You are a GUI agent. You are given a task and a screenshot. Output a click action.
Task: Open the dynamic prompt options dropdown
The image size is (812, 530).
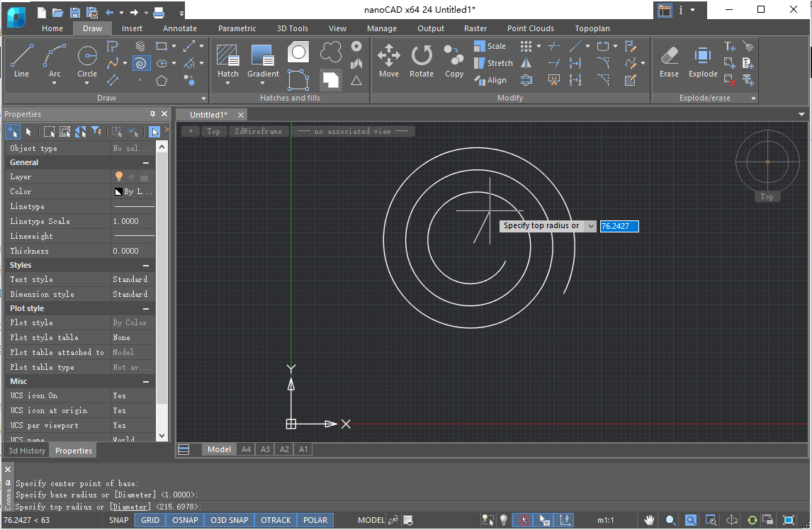(591, 226)
